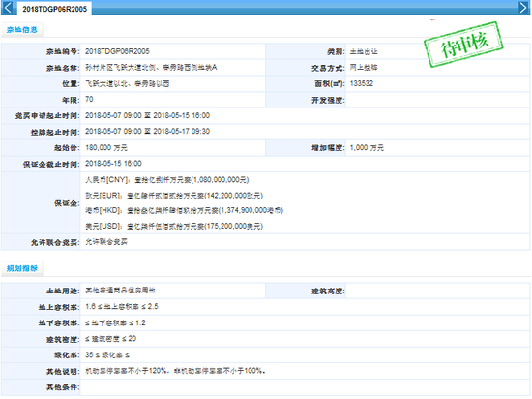Select the 2018TDGP06R2005 tab

[54, 9]
